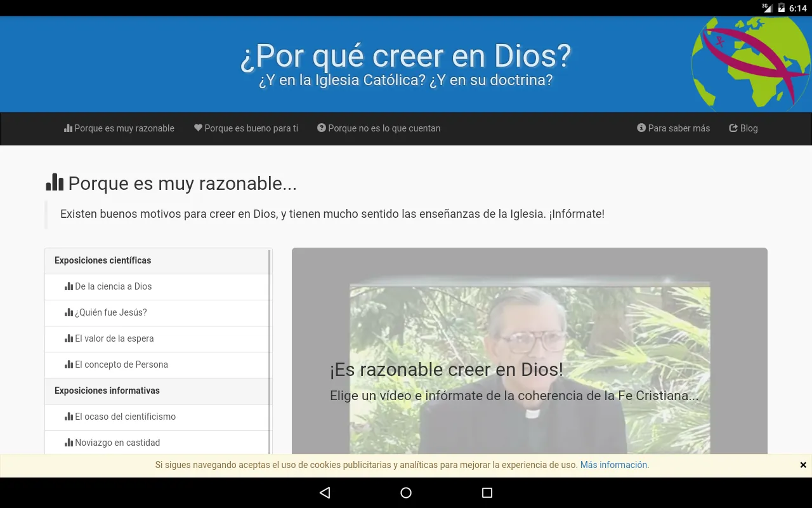The image size is (812, 508).
Task: Tap the 3G signal status icon
Action: [767, 8]
